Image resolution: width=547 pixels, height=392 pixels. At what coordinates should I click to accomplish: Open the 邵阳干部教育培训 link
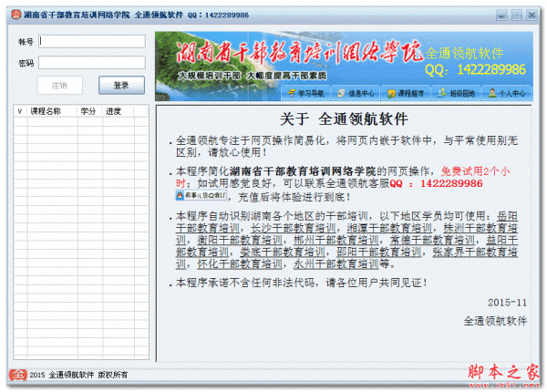[x=379, y=253]
